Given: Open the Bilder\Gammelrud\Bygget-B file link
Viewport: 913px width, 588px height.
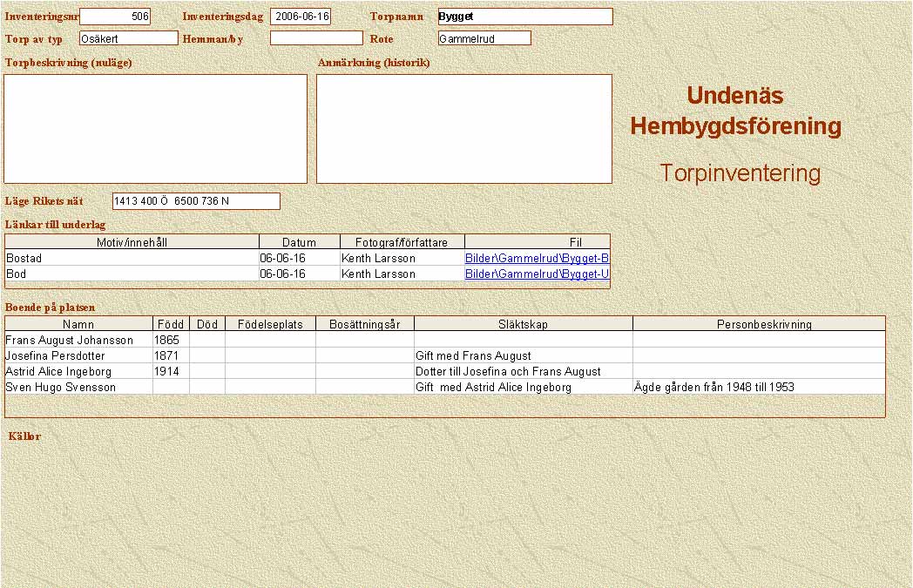Looking at the screenshot, I should click(x=537, y=258).
